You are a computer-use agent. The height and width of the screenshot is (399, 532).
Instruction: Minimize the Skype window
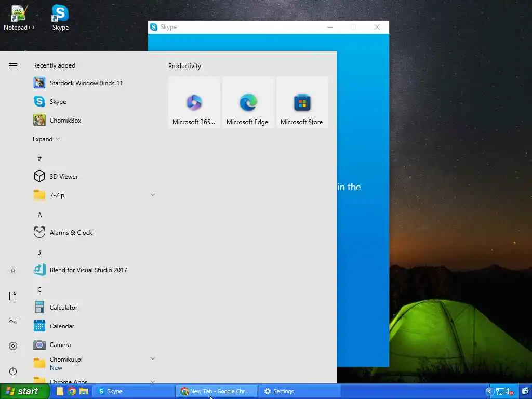click(330, 27)
